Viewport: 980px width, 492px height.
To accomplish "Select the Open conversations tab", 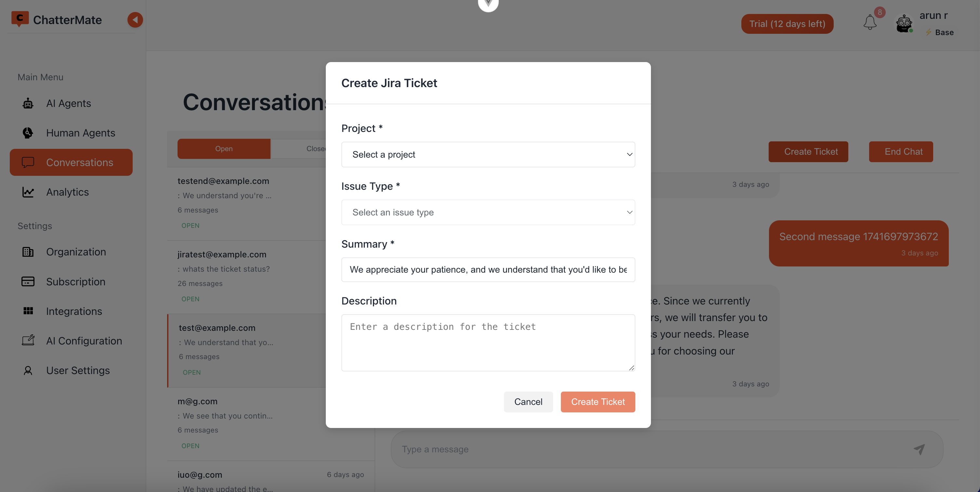I will (x=224, y=149).
